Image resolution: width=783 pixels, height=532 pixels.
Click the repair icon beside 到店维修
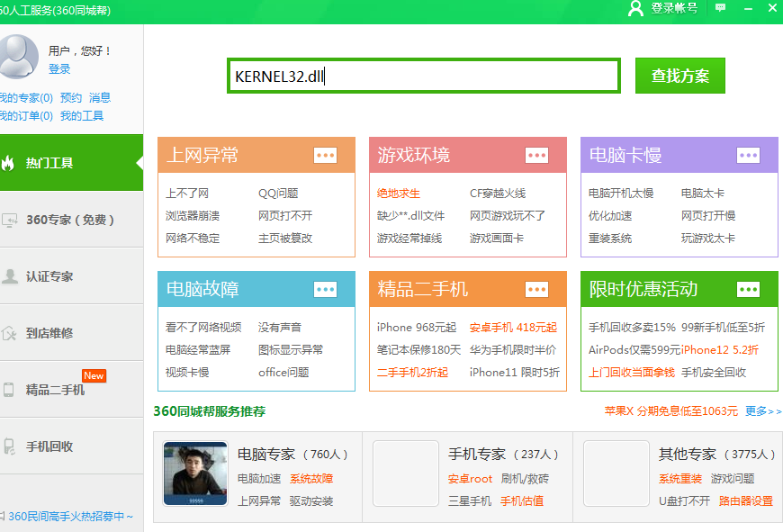(9, 333)
